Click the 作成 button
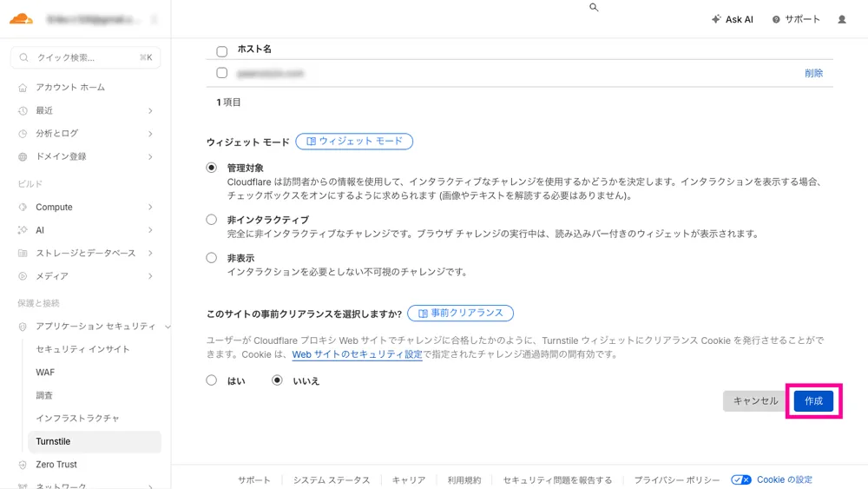The image size is (868, 489). pyautogui.click(x=813, y=401)
